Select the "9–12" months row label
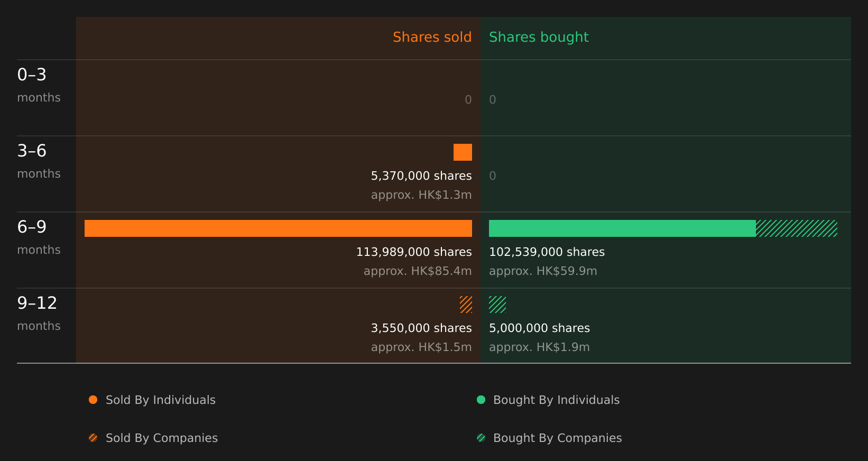Viewport: 868px width, 461px height. click(37, 303)
